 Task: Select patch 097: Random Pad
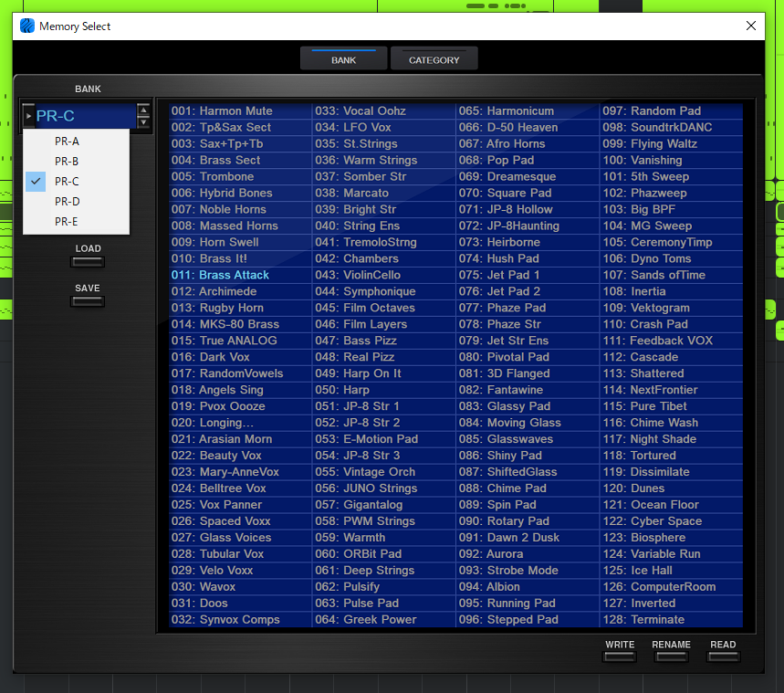coord(672,111)
